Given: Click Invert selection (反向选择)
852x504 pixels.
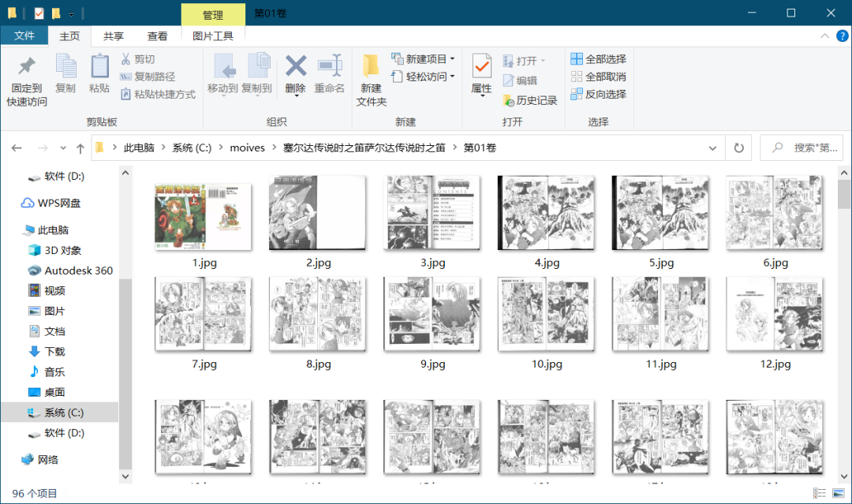Looking at the screenshot, I should click(x=598, y=94).
